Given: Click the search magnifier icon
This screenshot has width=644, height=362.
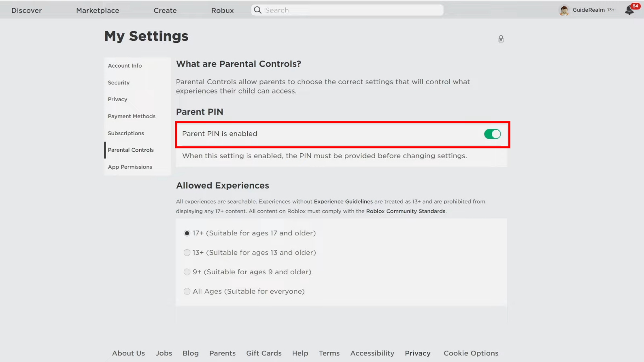Looking at the screenshot, I should pos(258,10).
